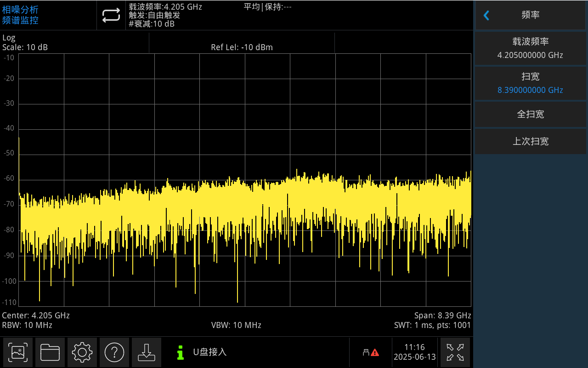This screenshot has height=368, width=588.
Task: Choose the 上次扫宽 last span button
Action: pos(531,141)
